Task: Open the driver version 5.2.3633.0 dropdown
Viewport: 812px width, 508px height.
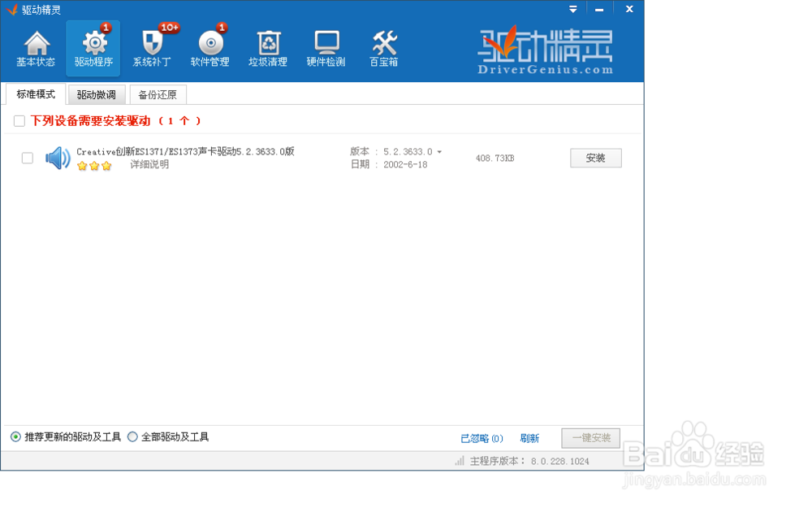Action: click(x=439, y=153)
